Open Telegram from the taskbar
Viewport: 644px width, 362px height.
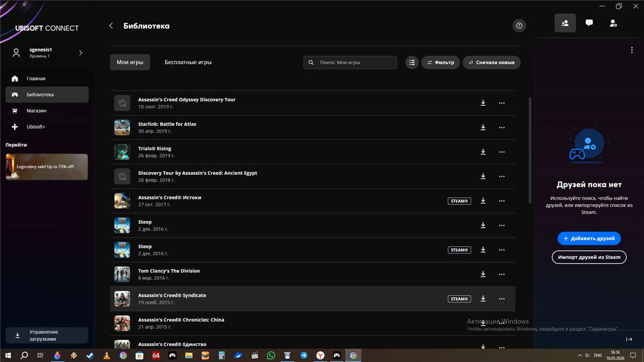(304, 355)
